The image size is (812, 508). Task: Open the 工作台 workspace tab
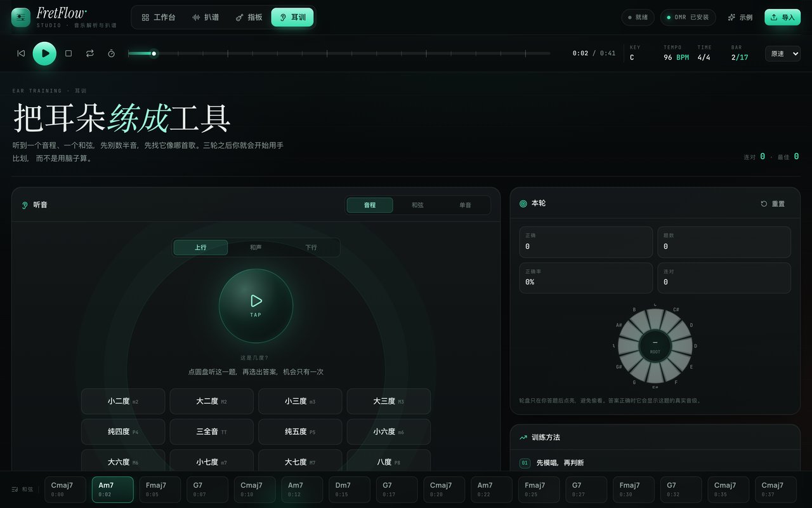point(158,17)
